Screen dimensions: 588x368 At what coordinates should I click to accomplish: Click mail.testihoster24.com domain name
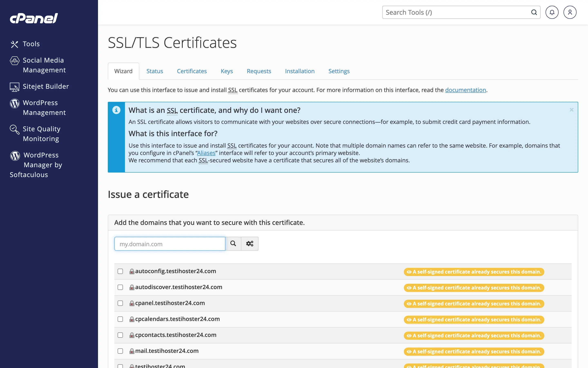click(x=167, y=351)
